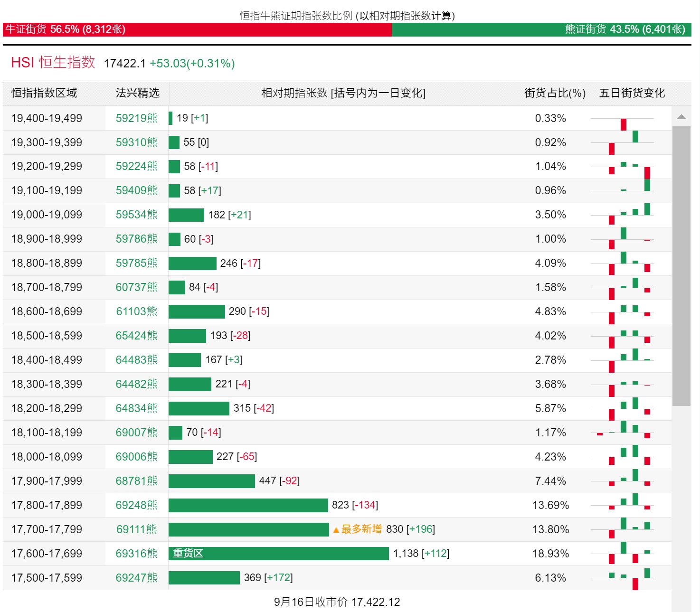View five-day chart for 19,400-19,499 row
The height and width of the screenshot is (612, 700).
click(623, 118)
